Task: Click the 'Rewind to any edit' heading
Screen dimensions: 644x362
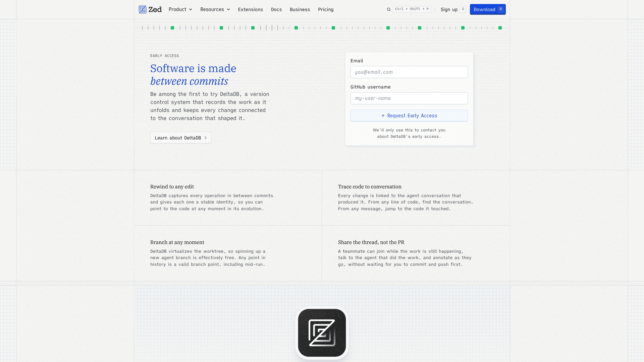Action: point(172,187)
